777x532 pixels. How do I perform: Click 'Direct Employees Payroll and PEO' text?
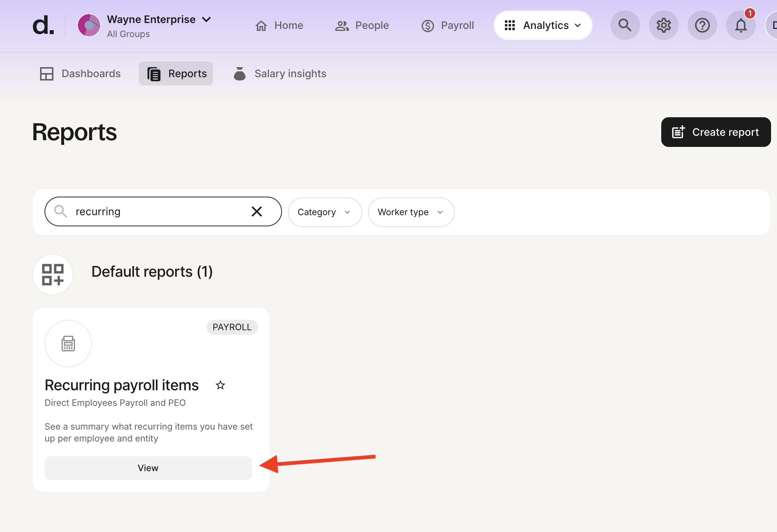[x=115, y=403]
